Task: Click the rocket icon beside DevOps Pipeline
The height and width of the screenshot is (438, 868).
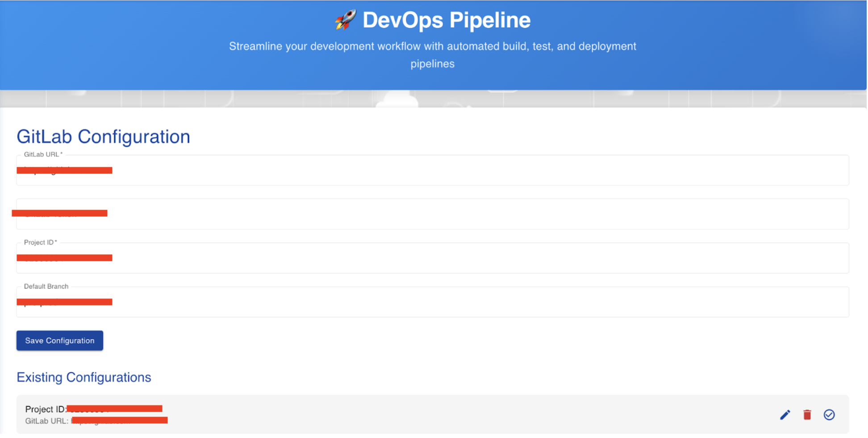Action: 345,19
